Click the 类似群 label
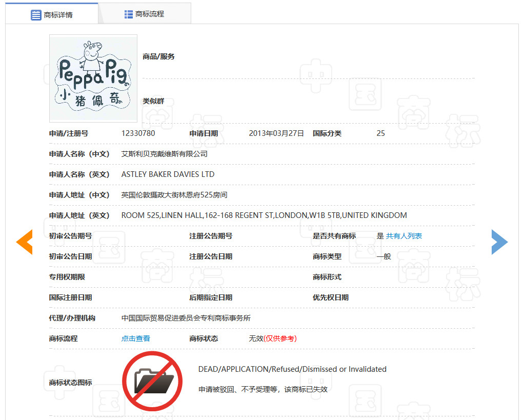Screen dimensions: 525x420 pyautogui.click(x=153, y=101)
